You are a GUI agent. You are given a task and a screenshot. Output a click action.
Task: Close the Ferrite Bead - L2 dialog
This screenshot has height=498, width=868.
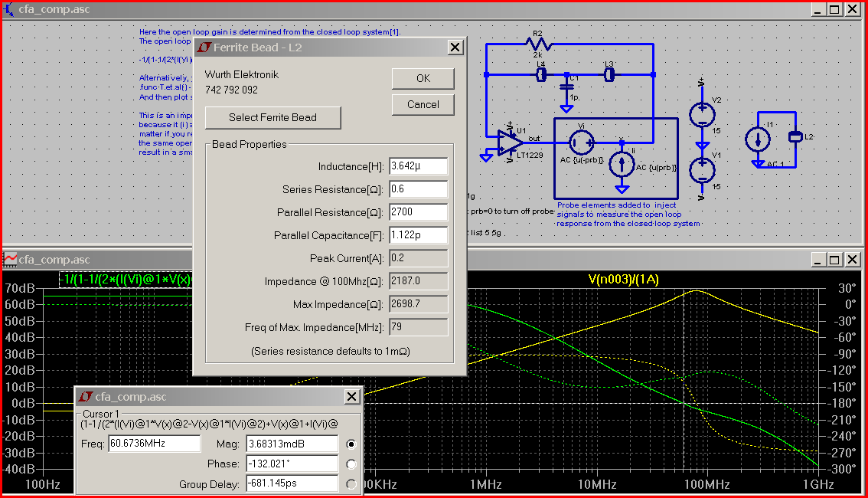pos(455,48)
